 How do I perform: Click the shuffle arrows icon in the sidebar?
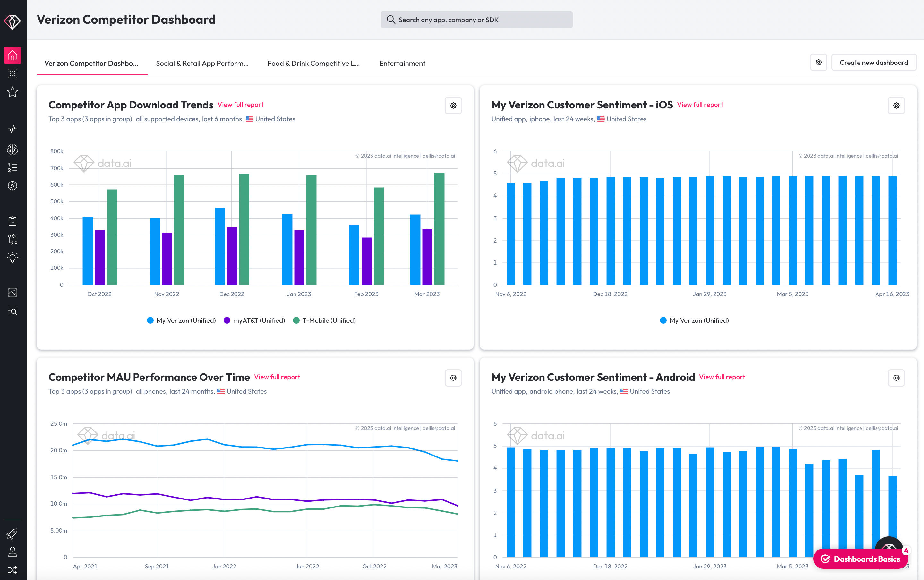point(12,570)
